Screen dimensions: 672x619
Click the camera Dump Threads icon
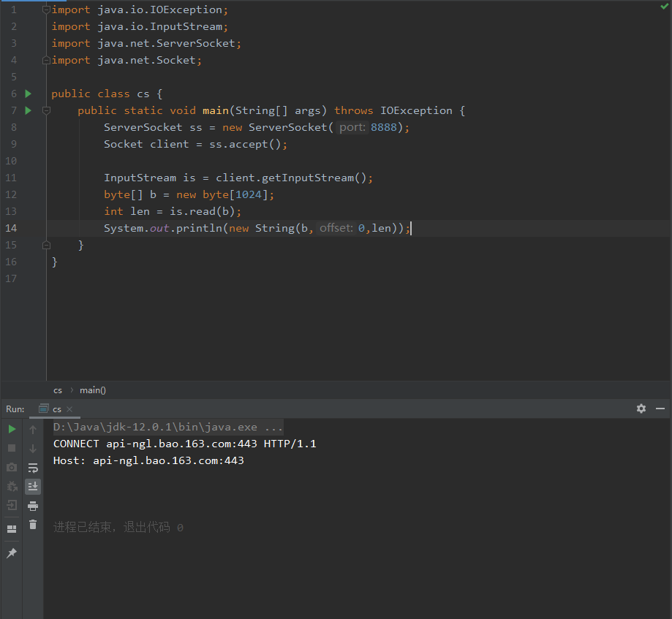12,467
